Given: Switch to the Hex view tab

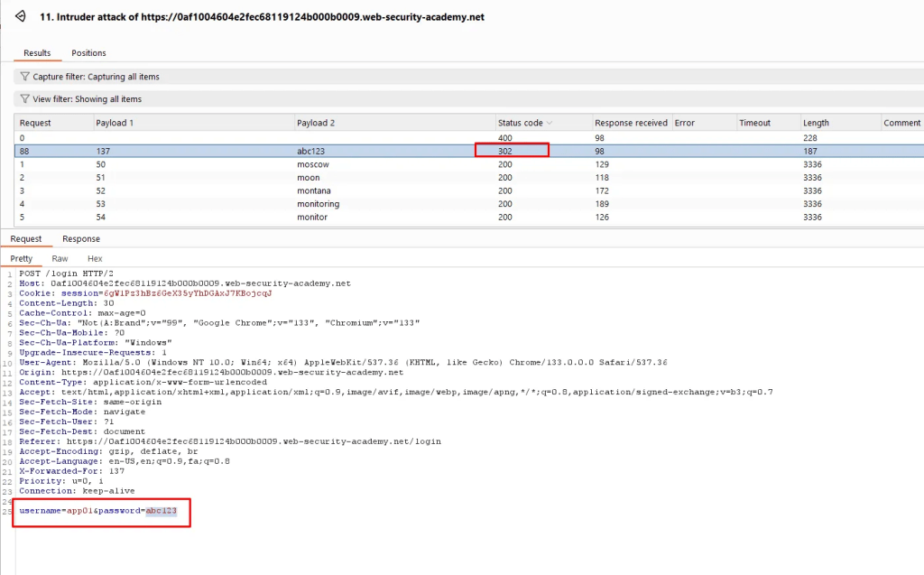Looking at the screenshot, I should (x=95, y=258).
